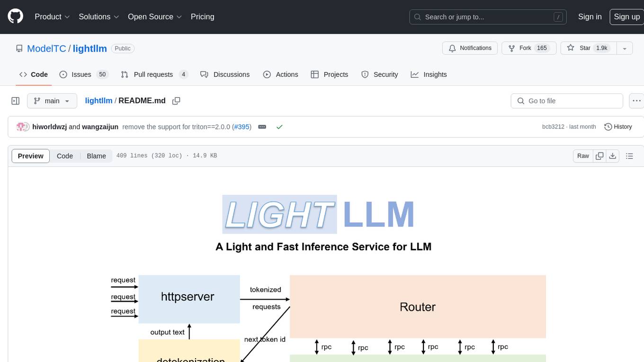Screen dimensions: 644x362
Task: View the commit check status checkmark
Action: pyautogui.click(x=279, y=127)
